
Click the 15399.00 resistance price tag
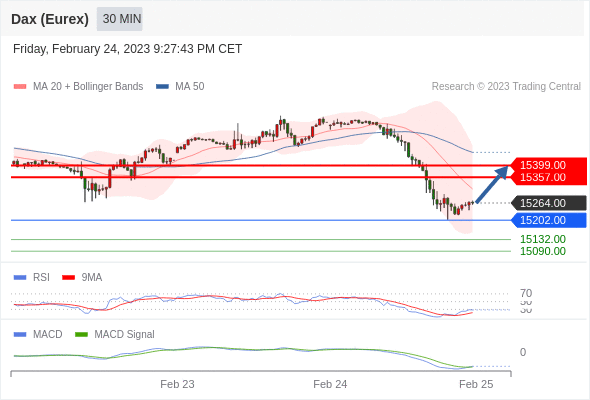pos(548,165)
